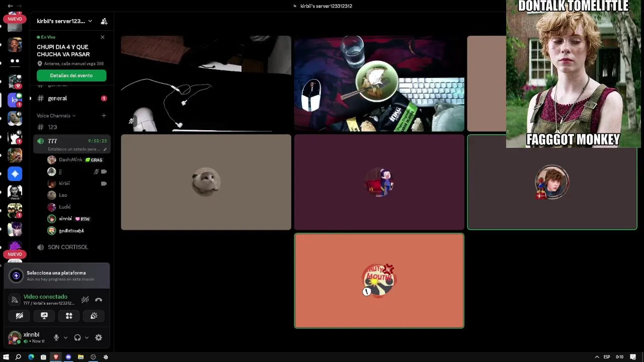Focus the desk webcam tile with keyboard
Image resolution: width=644 pixels, height=362 pixels.
click(379, 83)
